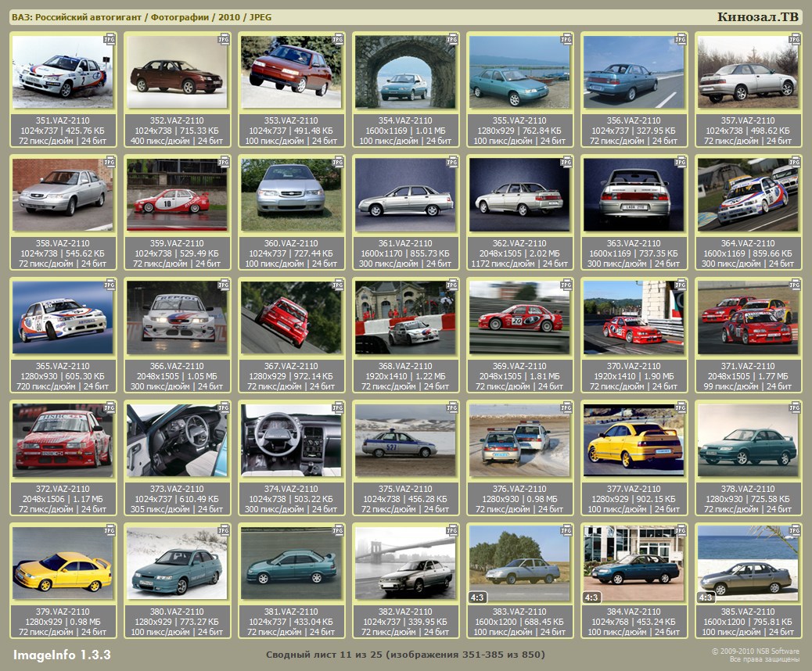This screenshot has height=671, width=812.
Task: Open the yellow car thumbnail 377.VAZ-2110
Action: [634, 441]
